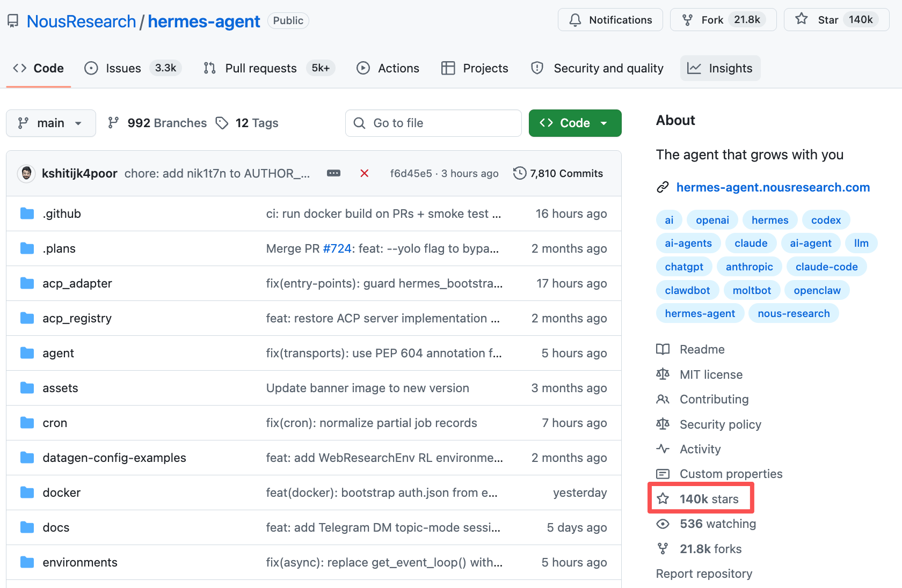
Task: Click Report repository link
Action: pos(704,574)
